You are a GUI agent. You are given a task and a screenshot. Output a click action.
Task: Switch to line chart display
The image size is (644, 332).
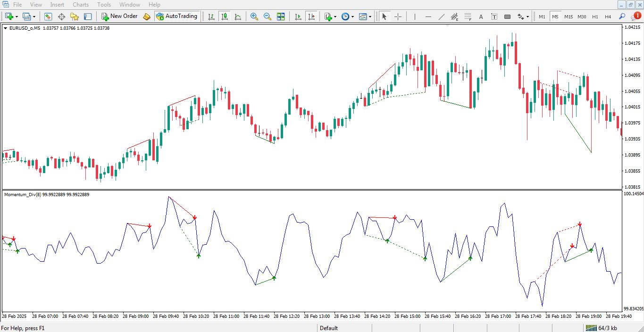[x=238, y=17]
